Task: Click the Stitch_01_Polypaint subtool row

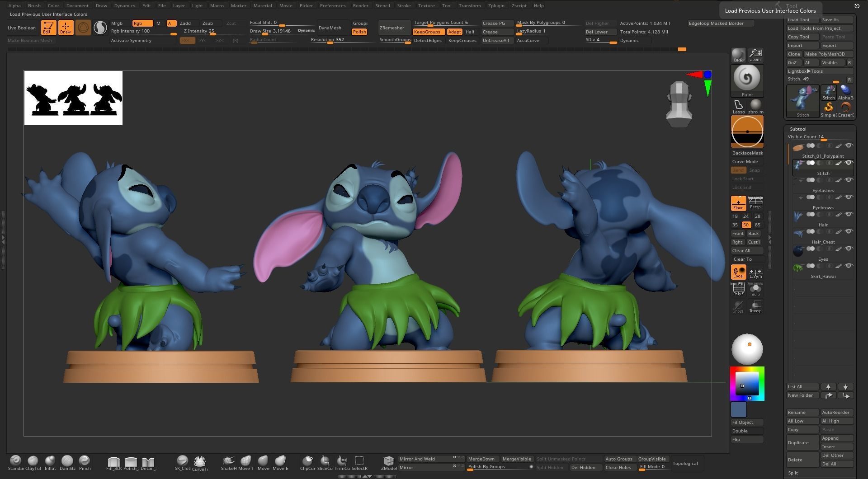Action: pos(823,150)
